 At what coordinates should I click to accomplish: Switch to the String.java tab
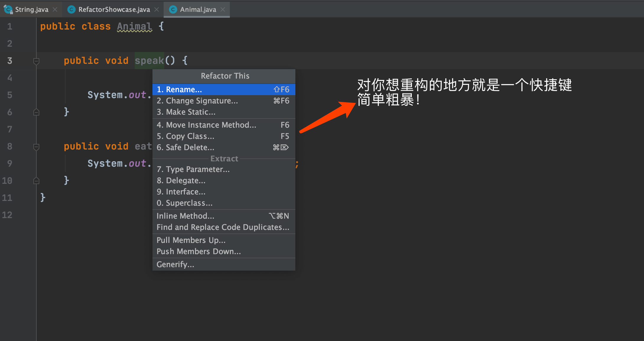click(32, 9)
